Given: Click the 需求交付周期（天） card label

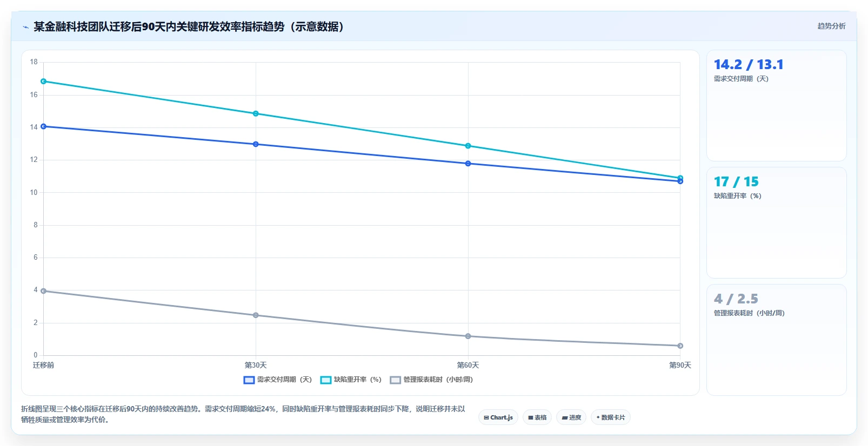Looking at the screenshot, I should coord(741,79).
